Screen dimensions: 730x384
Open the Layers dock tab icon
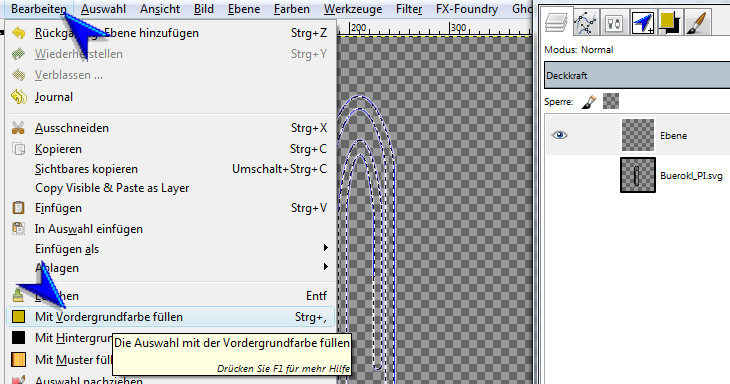556,22
